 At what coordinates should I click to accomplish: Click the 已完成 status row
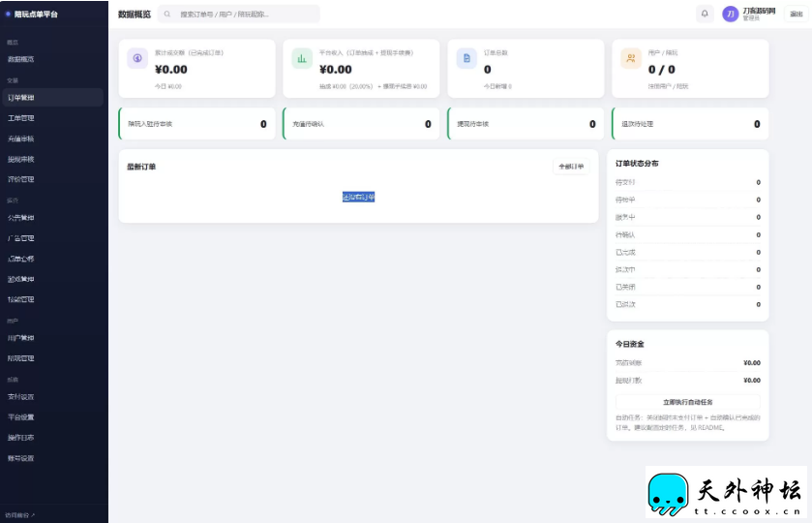pyautogui.click(x=688, y=253)
